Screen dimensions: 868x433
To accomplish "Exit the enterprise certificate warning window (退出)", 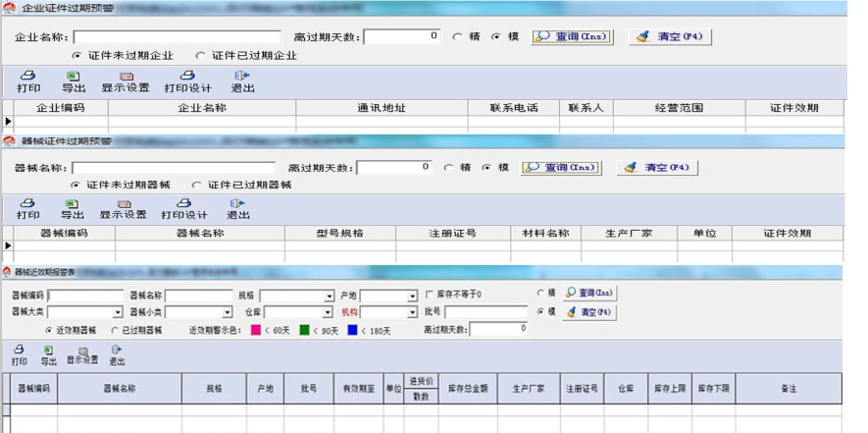I will [x=242, y=81].
